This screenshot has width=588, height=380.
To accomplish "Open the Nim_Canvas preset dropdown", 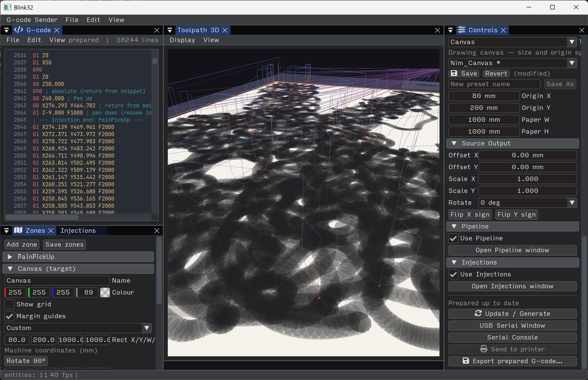I will (513, 63).
